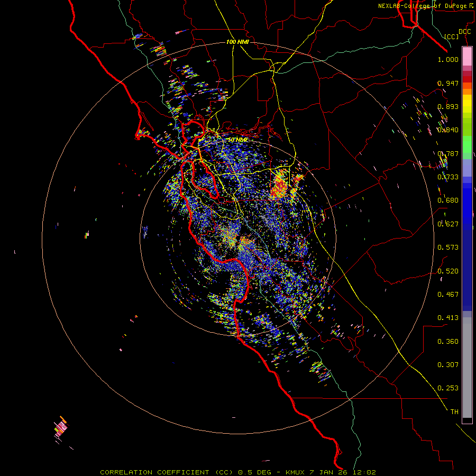The image size is (476, 476).
Task: Click the 0.840 scale value
Action: point(448,130)
